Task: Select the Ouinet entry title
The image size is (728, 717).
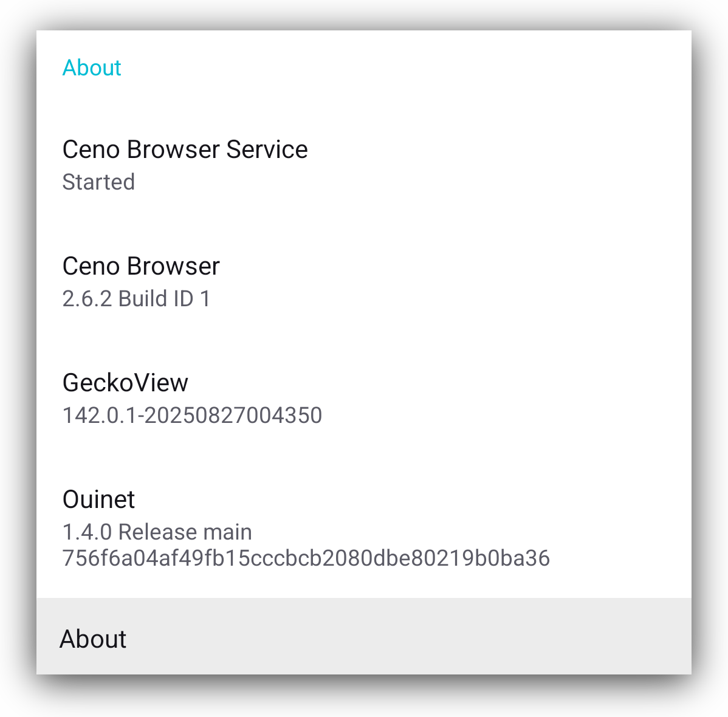Action: click(x=98, y=499)
